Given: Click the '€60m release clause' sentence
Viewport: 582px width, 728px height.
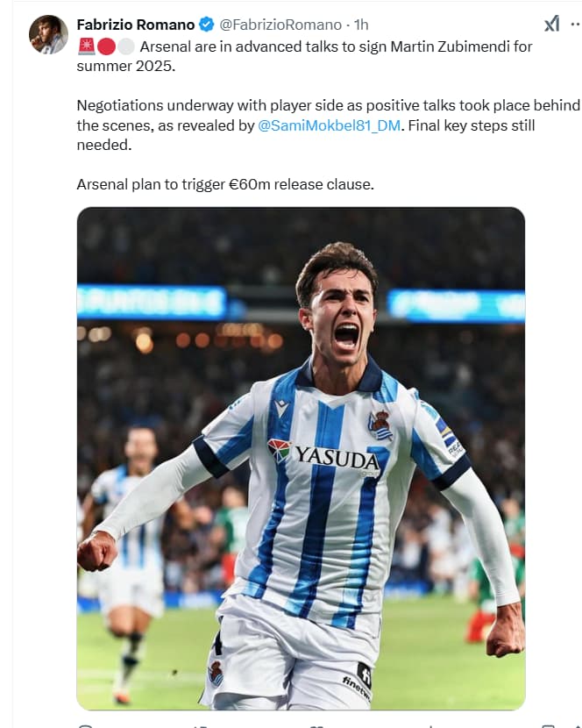Looking at the screenshot, I should 225,184.
